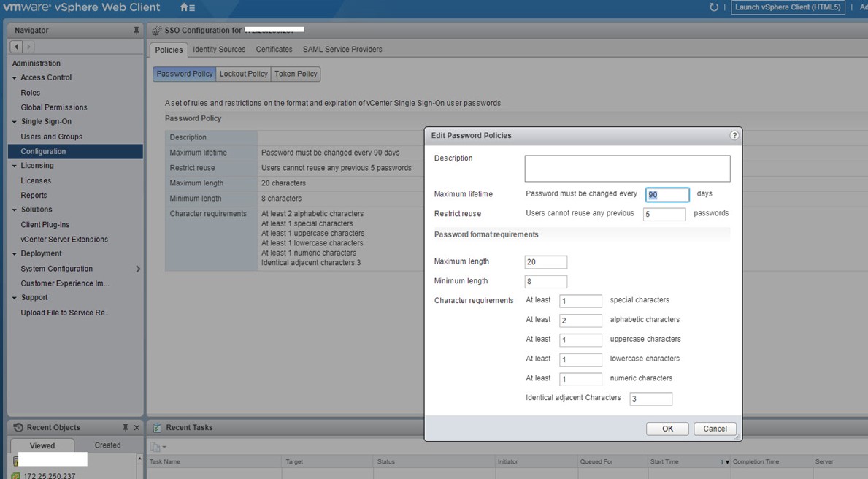Image resolution: width=868 pixels, height=479 pixels.
Task: Collapse the Deployment section
Action: 15,253
